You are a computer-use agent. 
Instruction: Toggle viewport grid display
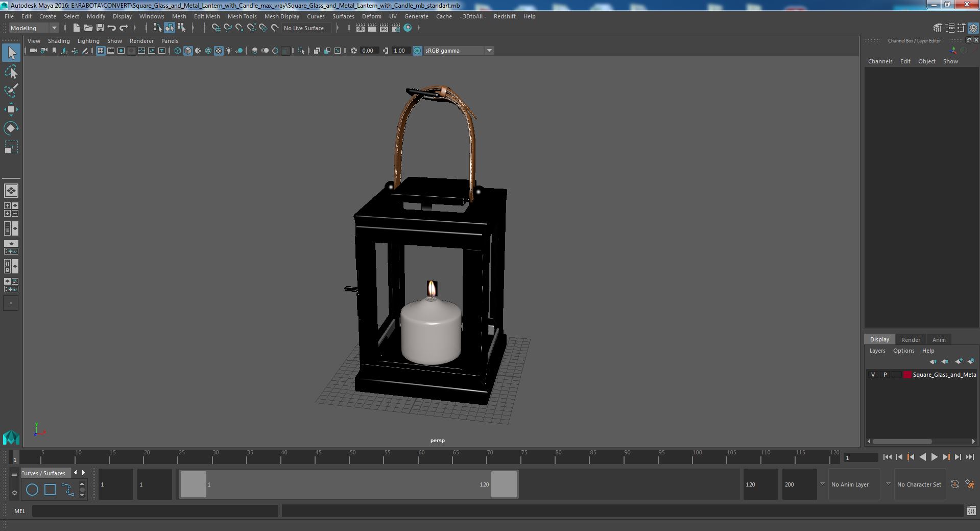(x=101, y=51)
